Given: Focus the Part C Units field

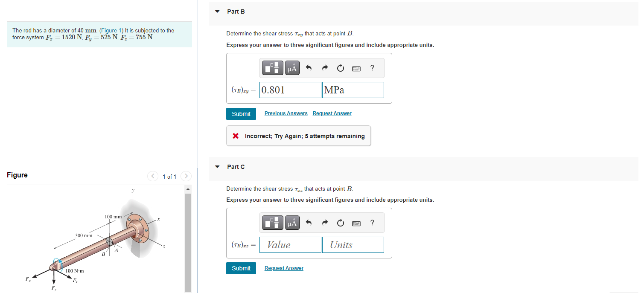Looking at the screenshot, I should point(353,245).
